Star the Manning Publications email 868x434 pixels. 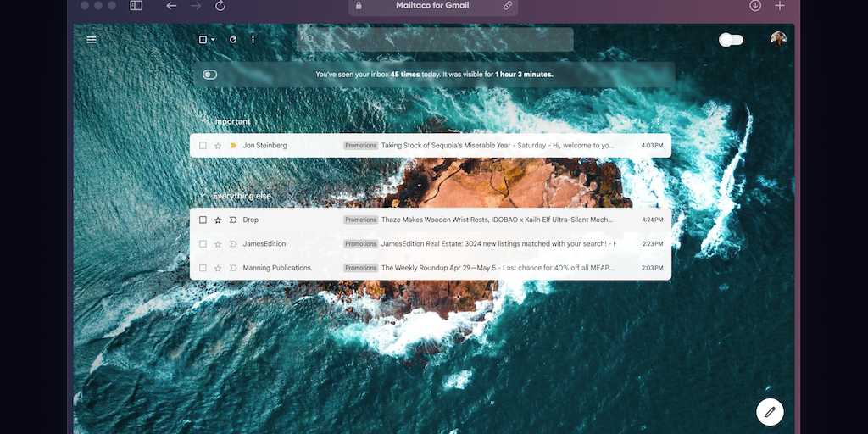[218, 268]
